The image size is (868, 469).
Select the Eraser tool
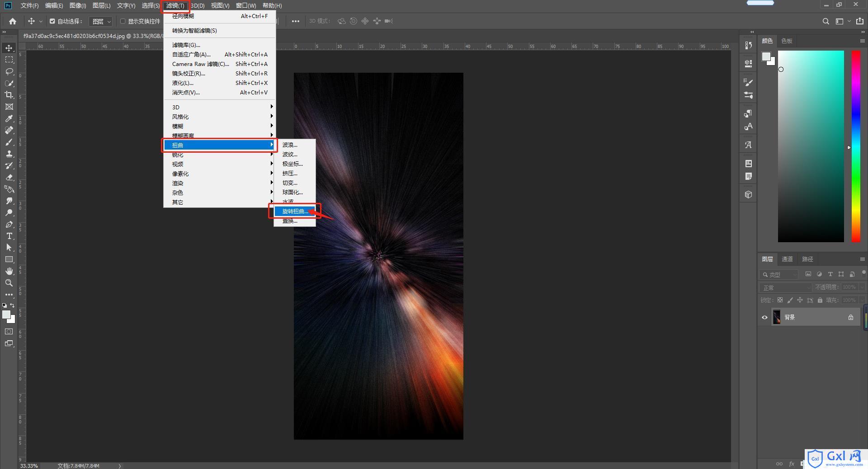point(9,177)
